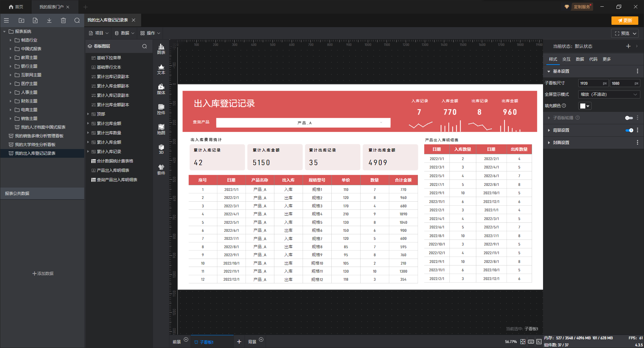
Task: Add a new sub-board with plus button
Action: pos(239,342)
